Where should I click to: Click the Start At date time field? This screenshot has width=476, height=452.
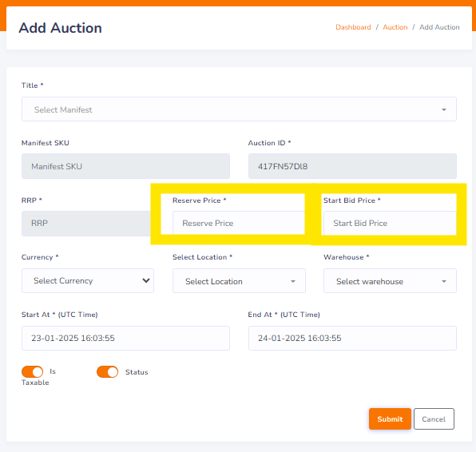pyautogui.click(x=125, y=338)
